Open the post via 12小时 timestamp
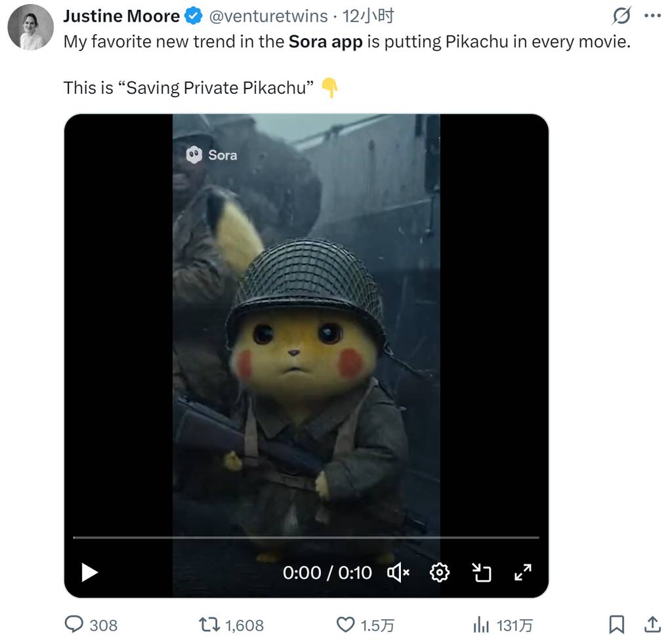The width and height of the screenshot is (672, 643). click(x=368, y=16)
